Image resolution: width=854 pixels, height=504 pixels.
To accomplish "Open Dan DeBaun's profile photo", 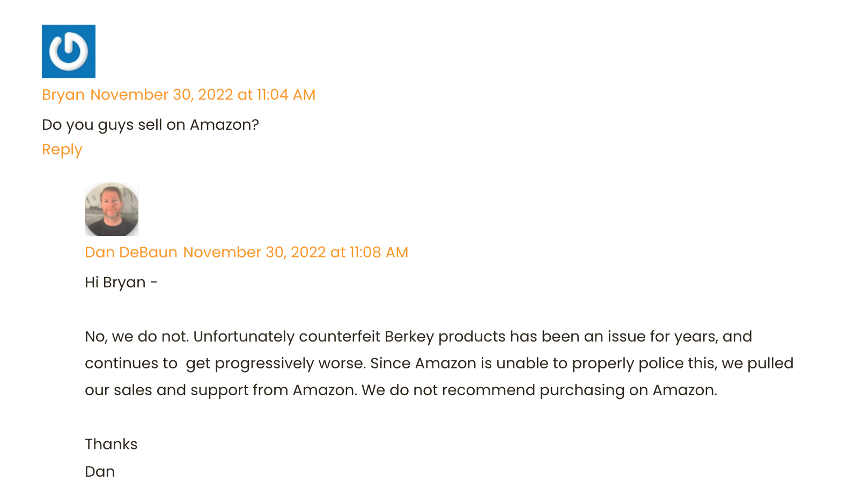I will click(x=112, y=209).
